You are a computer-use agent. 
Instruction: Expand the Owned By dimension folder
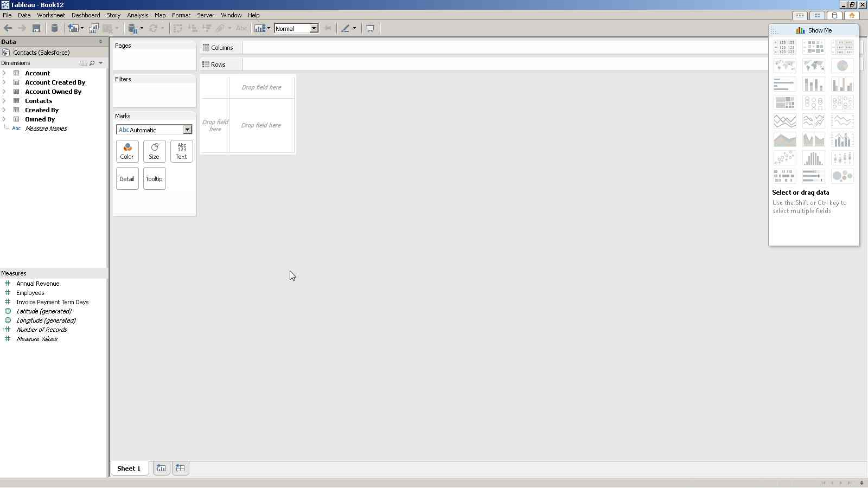pyautogui.click(x=4, y=119)
